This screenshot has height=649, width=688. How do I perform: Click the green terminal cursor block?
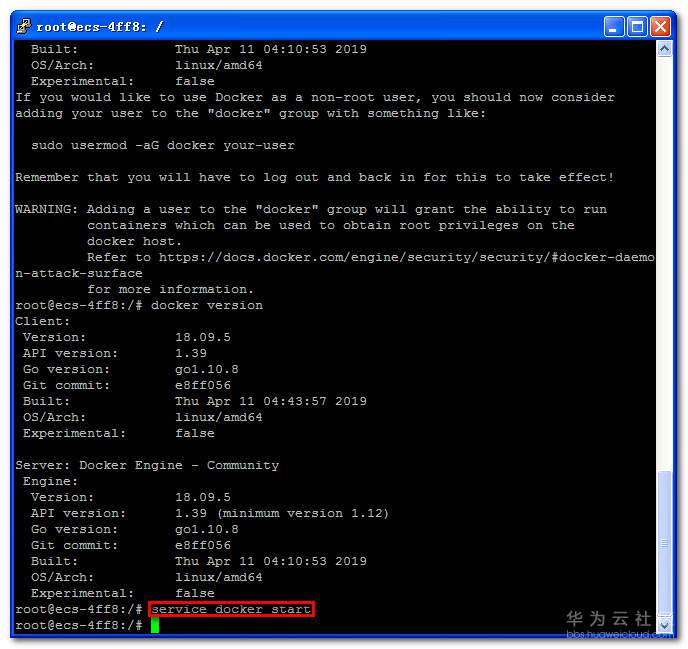155,625
